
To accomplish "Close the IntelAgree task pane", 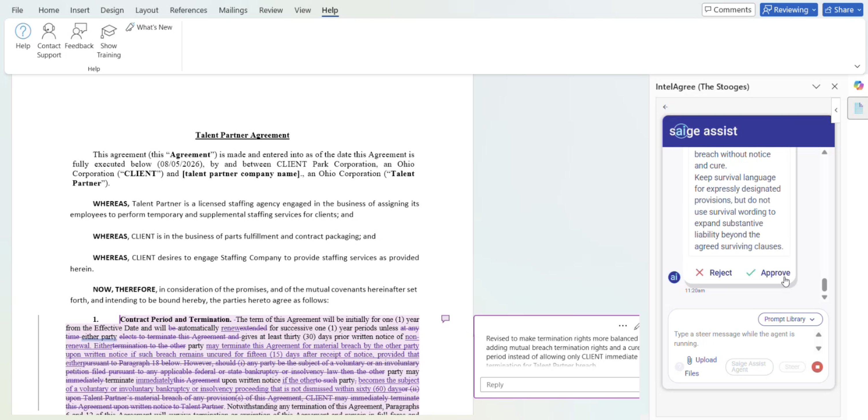I will pos(834,87).
